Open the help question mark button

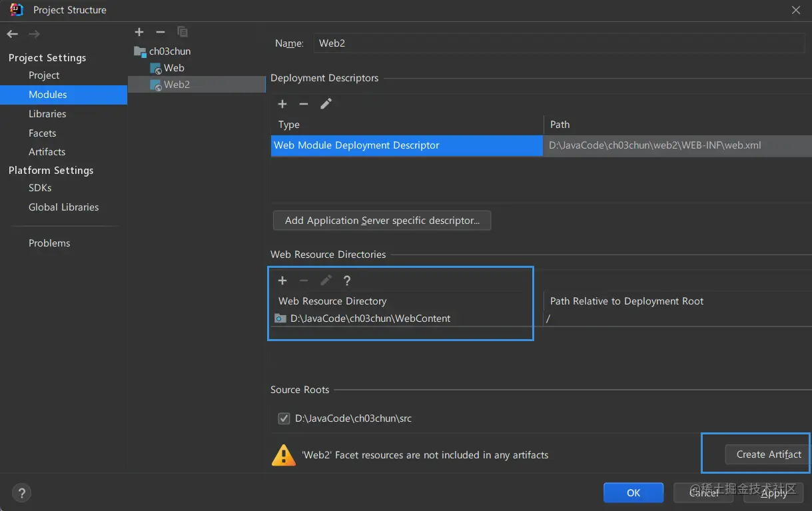[x=21, y=493]
